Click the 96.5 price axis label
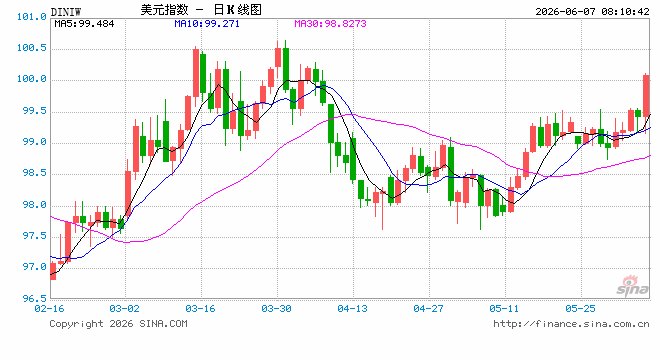 (x=34, y=299)
